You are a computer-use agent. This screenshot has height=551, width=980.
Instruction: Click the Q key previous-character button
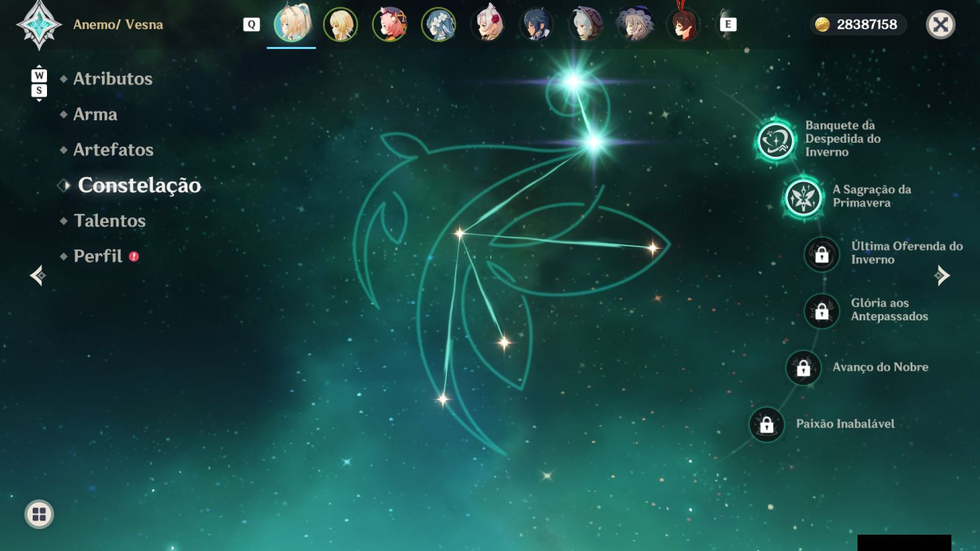(252, 24)
